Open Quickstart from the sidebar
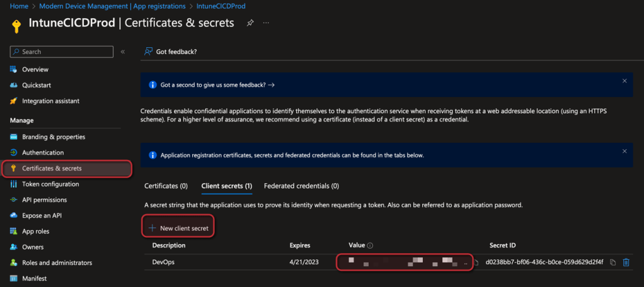The image size is (644, 287). pos(37,85)
